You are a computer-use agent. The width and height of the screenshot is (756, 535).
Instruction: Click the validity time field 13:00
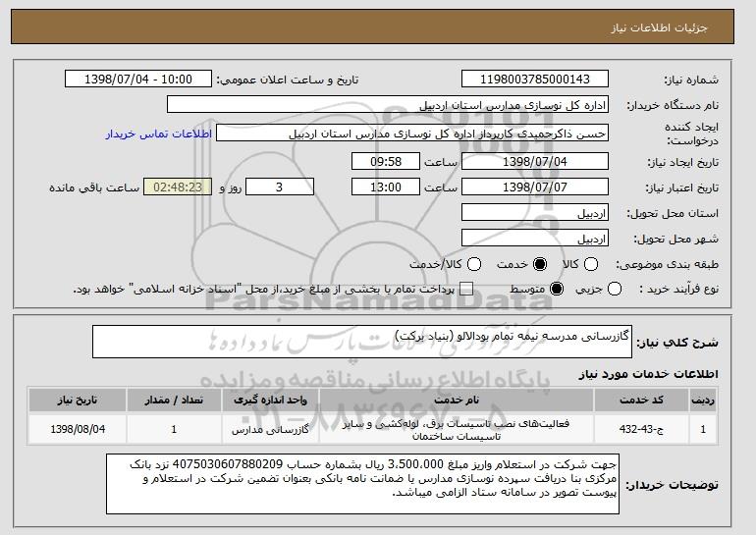386,187
